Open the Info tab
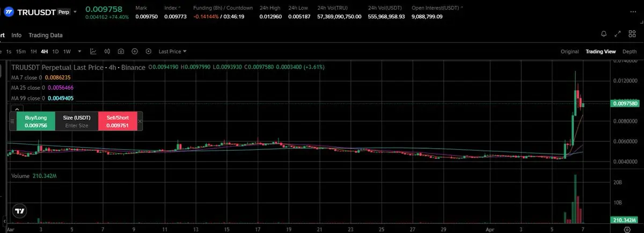Image resolution: width=644 pixels, height=233 pixels. coord(17,35)
